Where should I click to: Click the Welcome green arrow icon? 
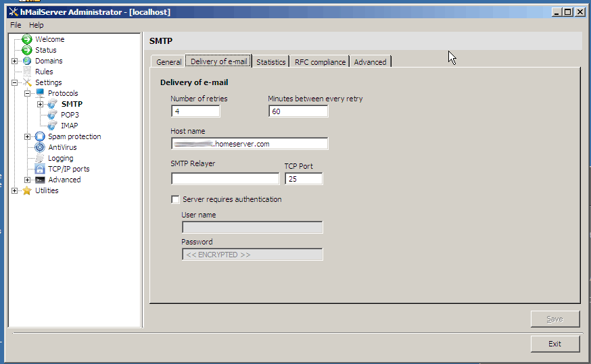[x=27, y=39]
